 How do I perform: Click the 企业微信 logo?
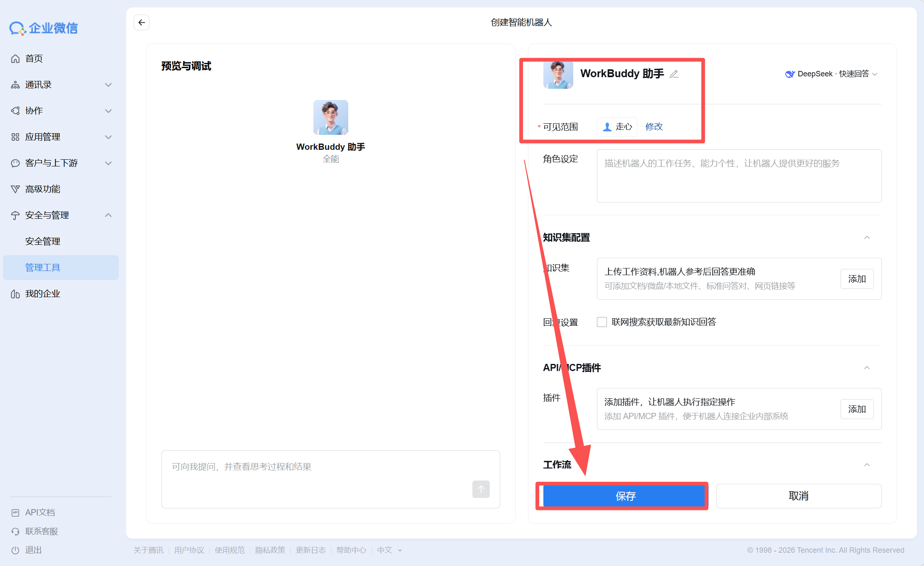(44, 28)
